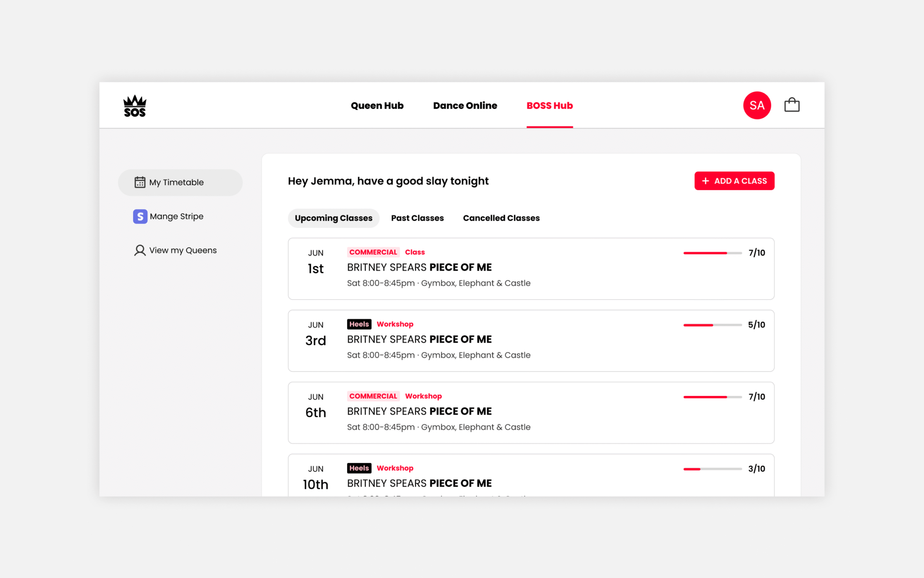Click the 7/10 count on Jun 6th workshop
Screen dimensions: 924x578
tap(757, 397)
